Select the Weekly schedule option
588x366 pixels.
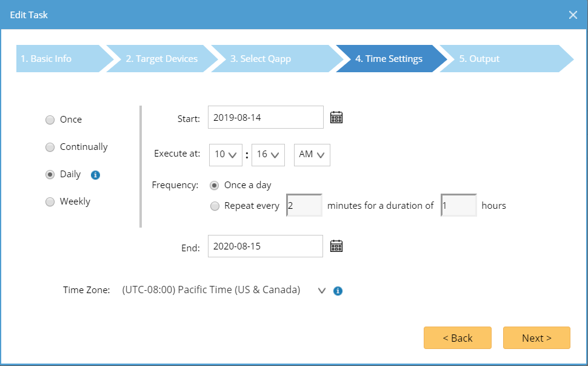tap(50, 202)
